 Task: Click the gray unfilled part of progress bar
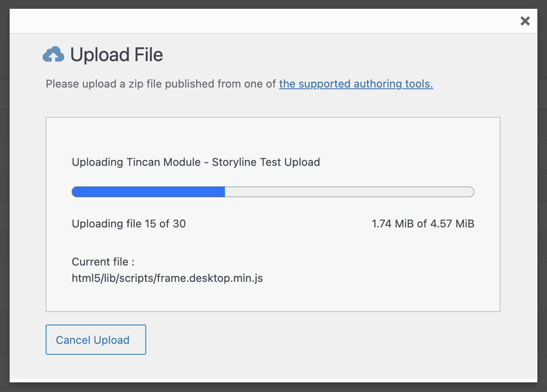coord(348,192)
